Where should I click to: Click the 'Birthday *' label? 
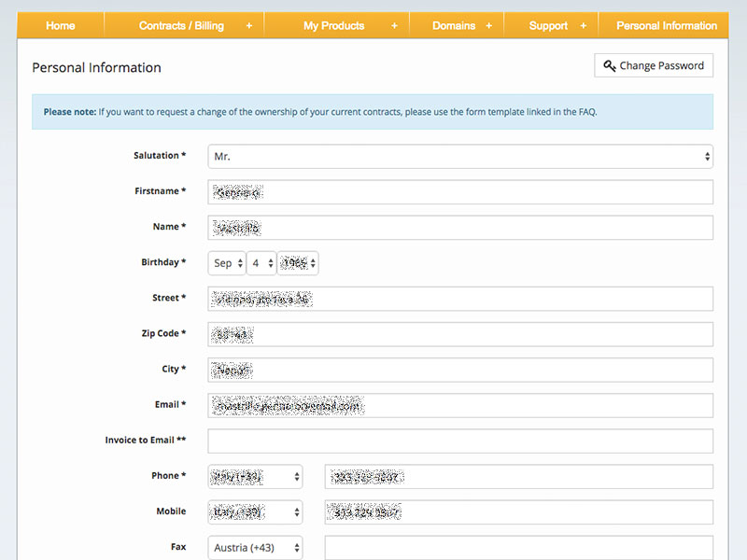(x=163, y=262)
